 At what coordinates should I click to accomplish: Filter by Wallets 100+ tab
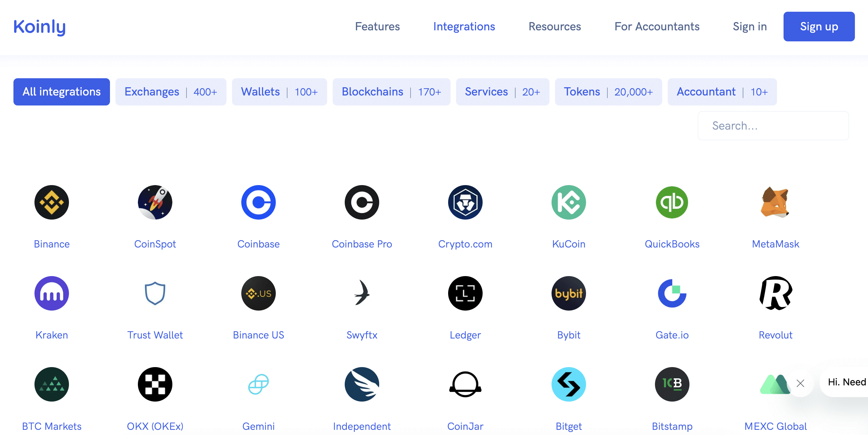click(x=280, y=92)
